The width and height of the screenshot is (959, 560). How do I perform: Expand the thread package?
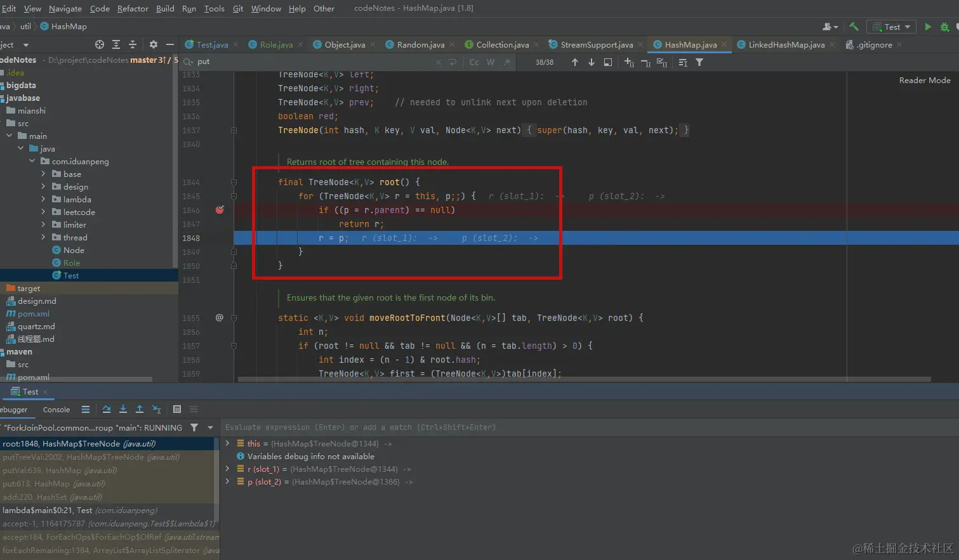coord(43,237)
